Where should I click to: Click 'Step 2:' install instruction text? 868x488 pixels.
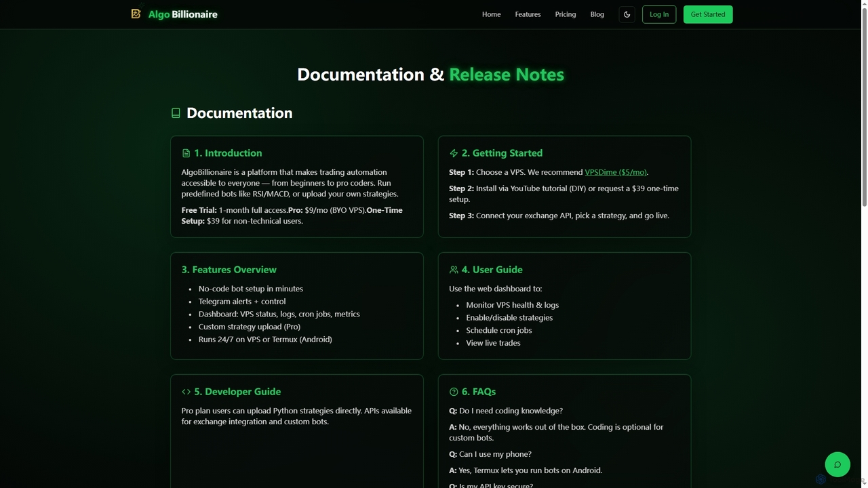pos(564,194)
